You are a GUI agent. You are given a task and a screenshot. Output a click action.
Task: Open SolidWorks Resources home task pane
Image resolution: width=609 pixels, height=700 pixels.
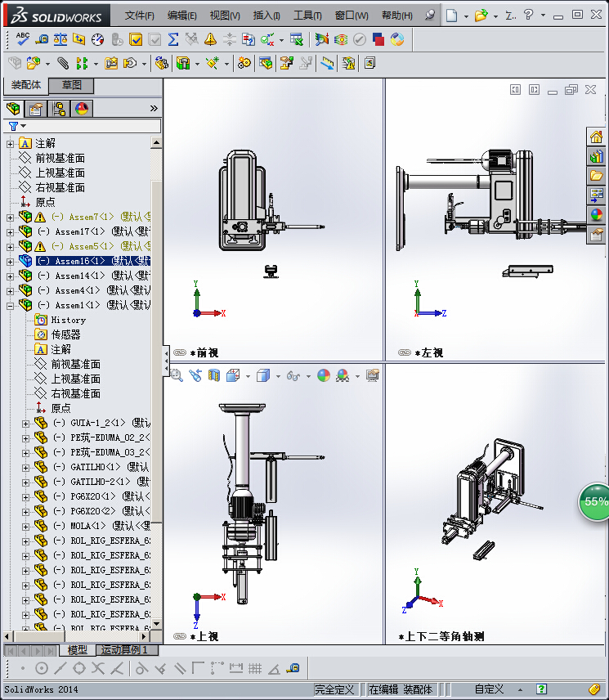[x=597, y=137]
